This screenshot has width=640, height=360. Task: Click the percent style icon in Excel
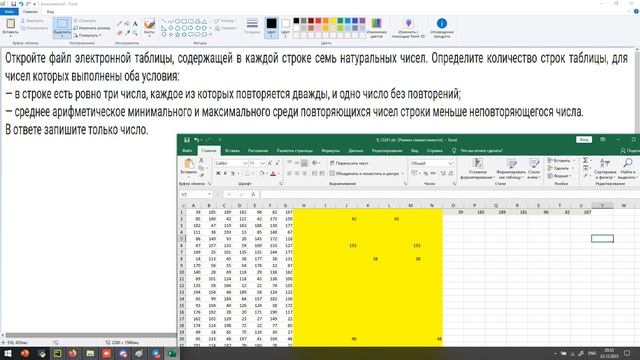[426, 173]
